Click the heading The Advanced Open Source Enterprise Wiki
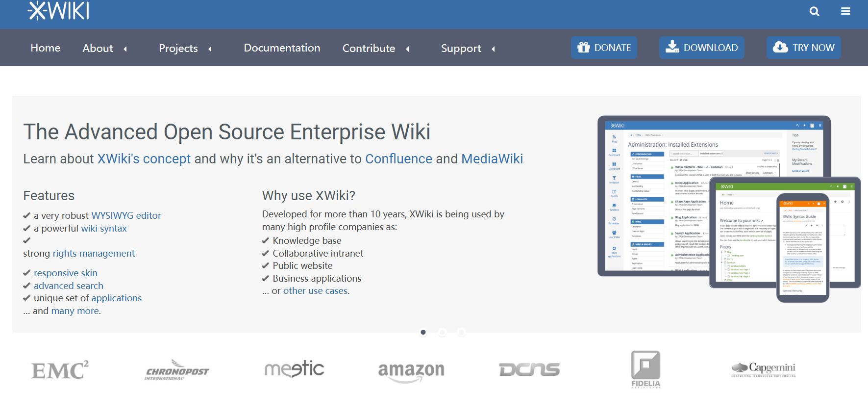868x420 pixels. [x=227, y=131]
